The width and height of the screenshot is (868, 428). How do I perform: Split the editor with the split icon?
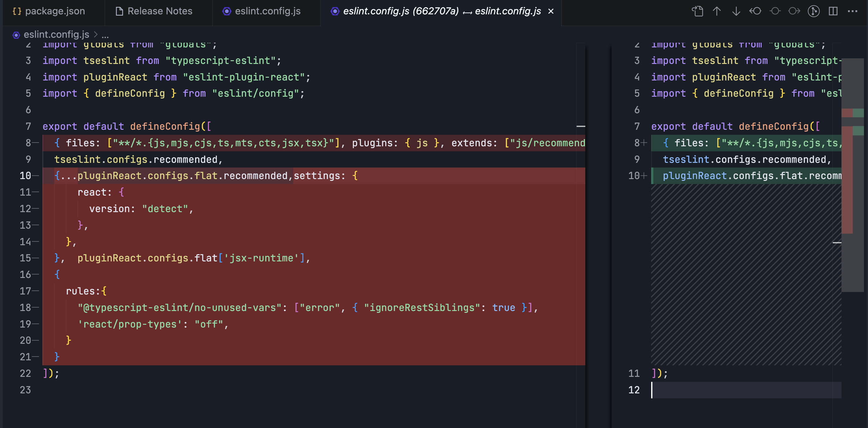833,12
